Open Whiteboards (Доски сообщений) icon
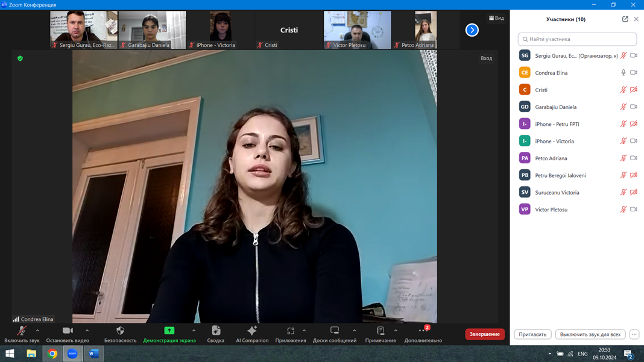Viewport: 644px width, 362px height. click(334, 331)
